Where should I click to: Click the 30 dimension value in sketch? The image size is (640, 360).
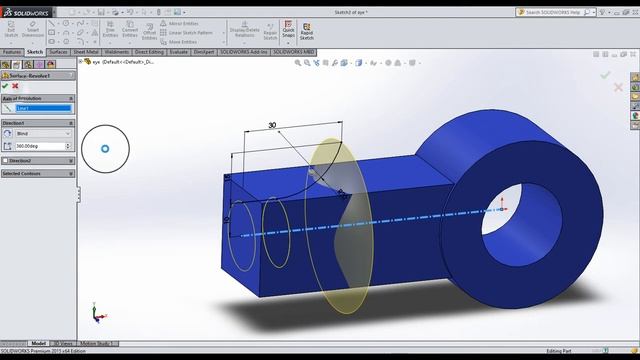(272, 125)
